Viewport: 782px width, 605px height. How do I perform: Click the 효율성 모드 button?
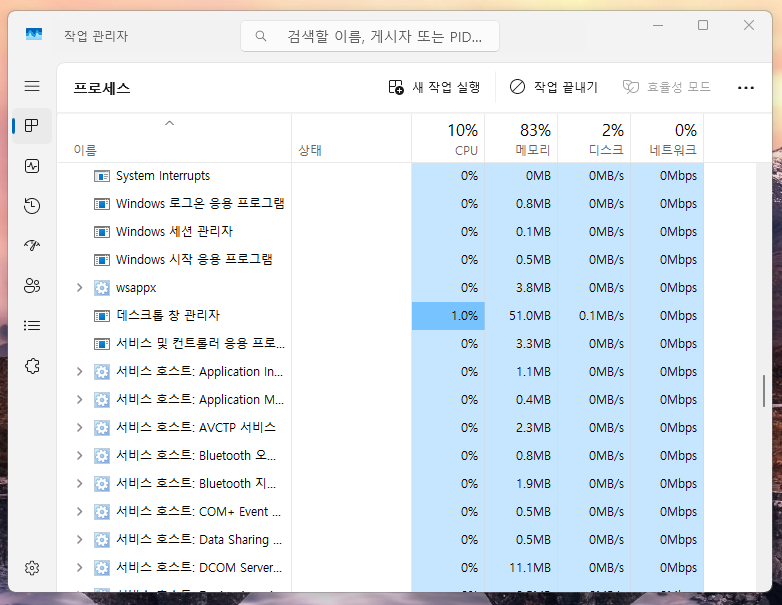point(667,87)
